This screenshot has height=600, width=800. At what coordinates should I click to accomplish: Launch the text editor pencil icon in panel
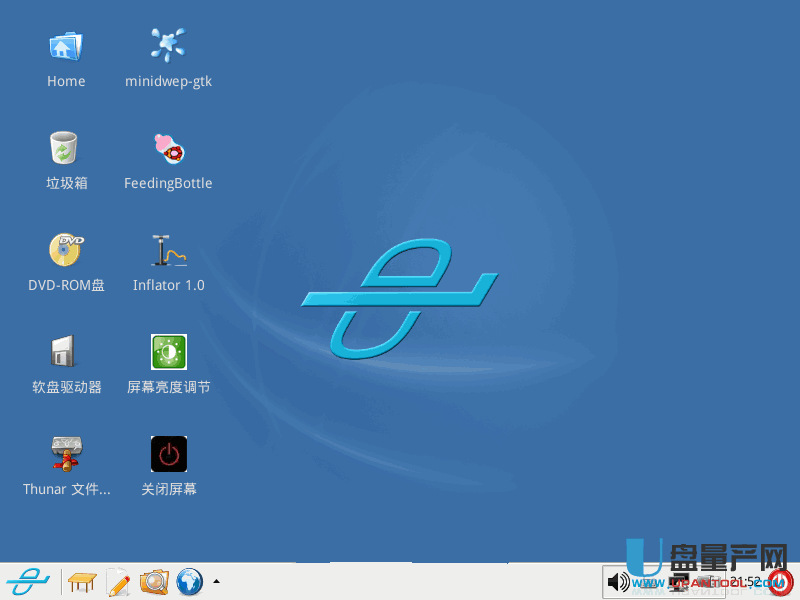(118, 581)
